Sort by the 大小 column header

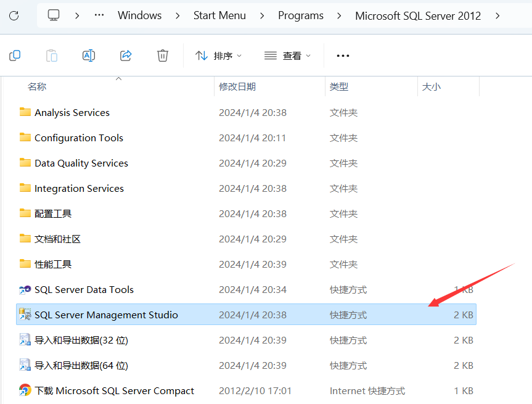432,86
